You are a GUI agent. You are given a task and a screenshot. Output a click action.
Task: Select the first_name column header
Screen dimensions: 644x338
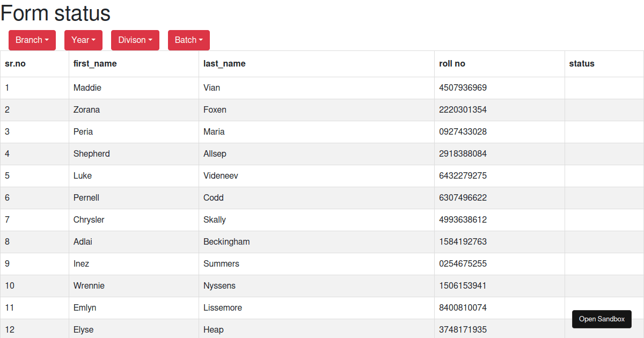94,63
